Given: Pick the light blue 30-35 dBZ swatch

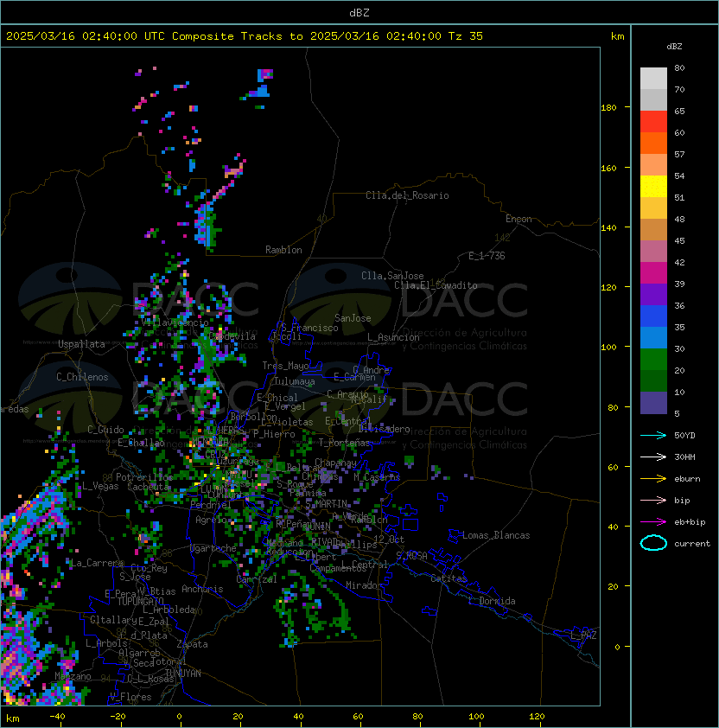Looking at the screenshot, I should 653,337.
